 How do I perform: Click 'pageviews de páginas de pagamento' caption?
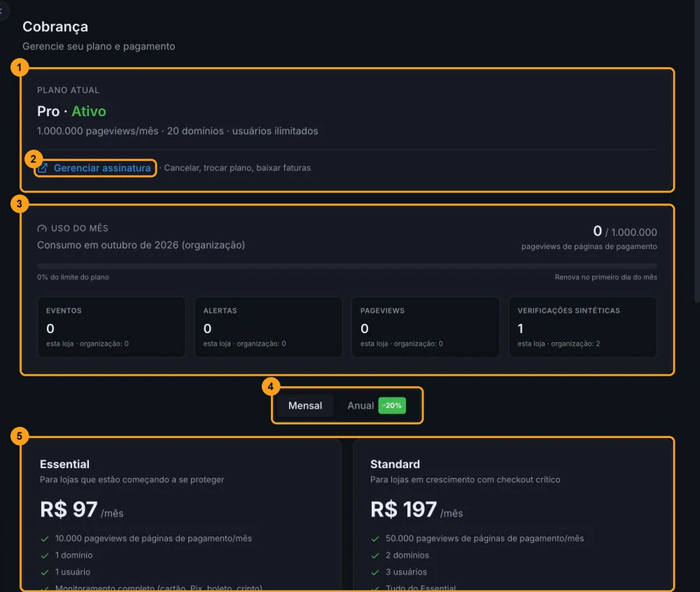pyautogui.click(x=589, y=246)
